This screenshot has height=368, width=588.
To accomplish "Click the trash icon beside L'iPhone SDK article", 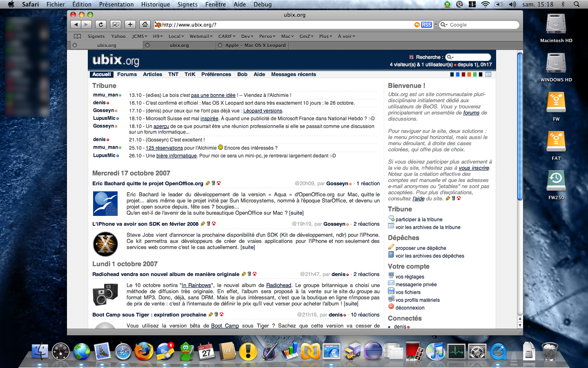I will click(x=208, y=224).
